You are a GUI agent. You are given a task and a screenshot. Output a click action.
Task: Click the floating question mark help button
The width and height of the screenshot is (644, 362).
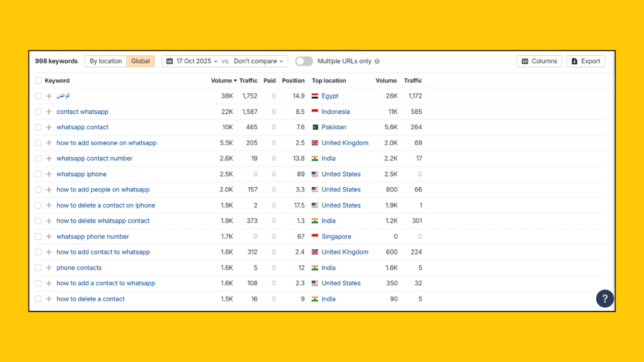pos(605,298)
